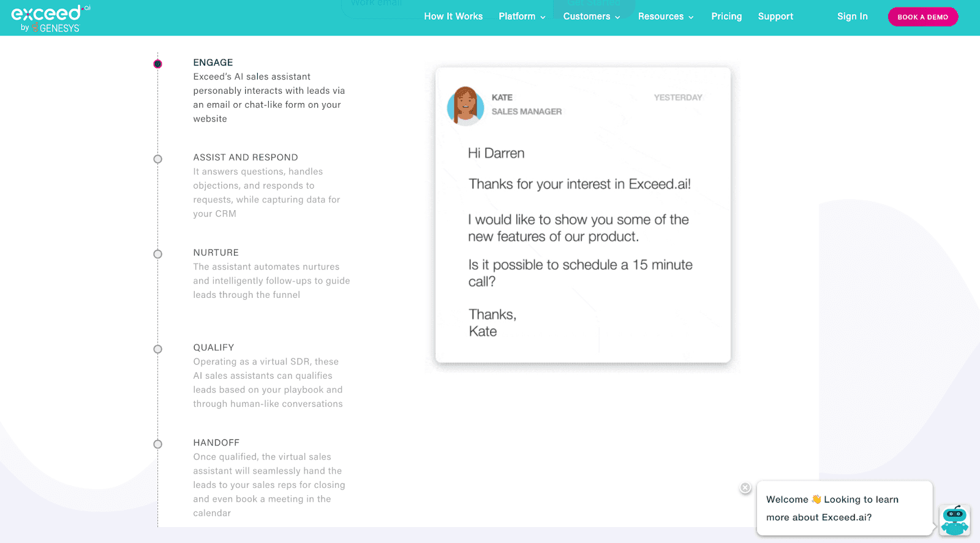Select the Qualify step marker
Image resolution: width=980 pixels, height=543 pixels.
click(158, 349)
